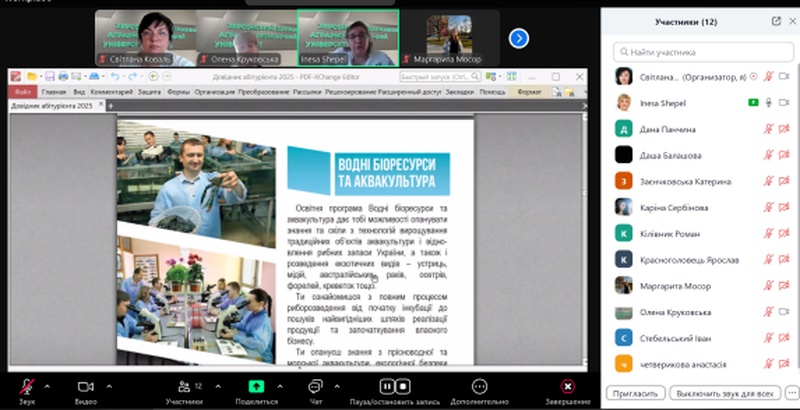The image size is (800, 410).
Task: Click the Undo arrow in PDF-XChange toolbar
Action: pos(115,77)
